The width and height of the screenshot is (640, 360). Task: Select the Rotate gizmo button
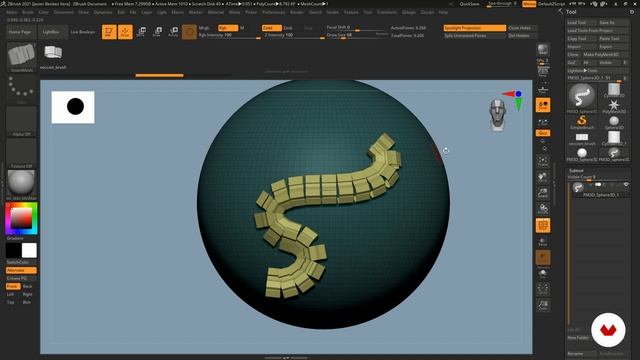[x=173, y=32]
